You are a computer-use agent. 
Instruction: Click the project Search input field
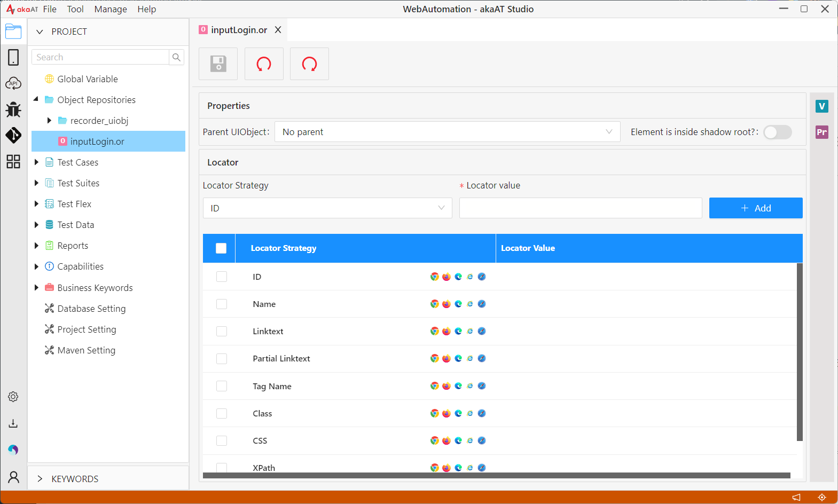100,57
